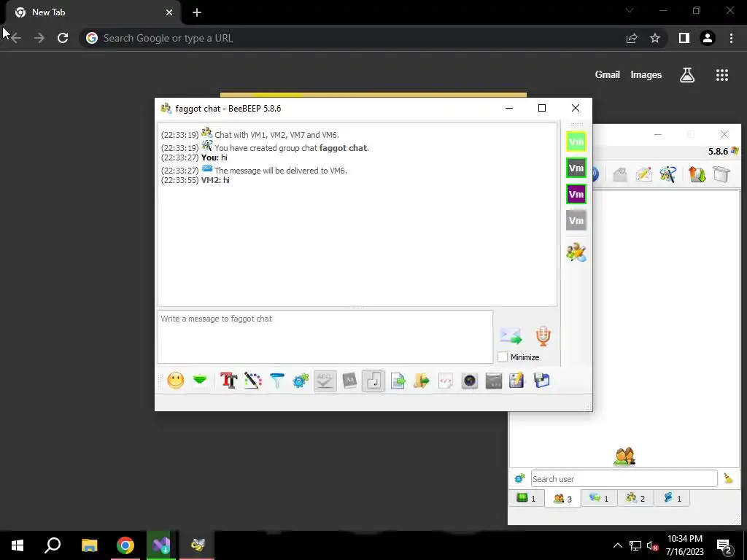Toggle the beep sound note icon
747x560 pixels.
pyautogui.click(x=373, y=381)
